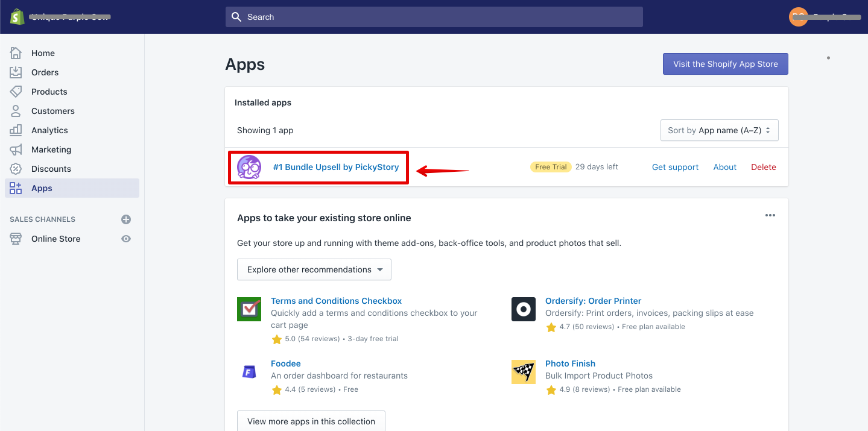
Task: Open the Photo Finish app link
Action: pos(570,363)
